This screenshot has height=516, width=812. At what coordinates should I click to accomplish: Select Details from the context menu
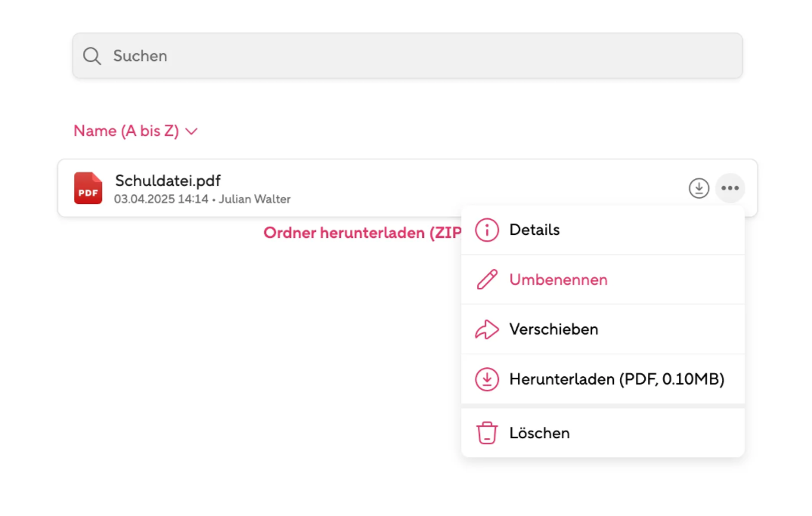point(603,230)
